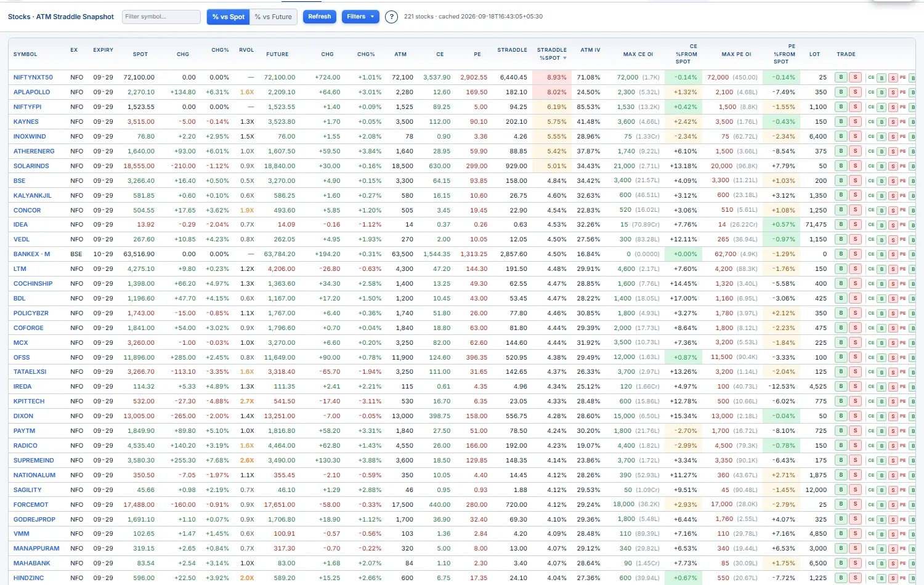Image resolution: width=924 pixels, height=585 pixels.
Task: Sort table by LOT column header
Action: 814,54
